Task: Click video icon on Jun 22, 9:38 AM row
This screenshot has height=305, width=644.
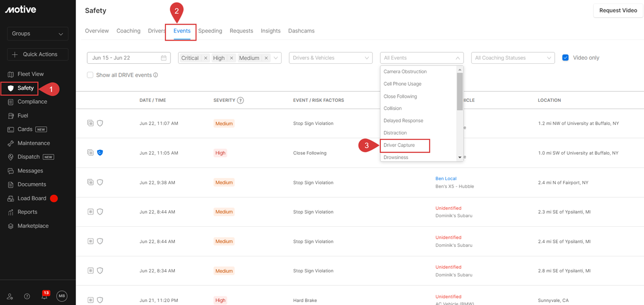Action: 91,183
